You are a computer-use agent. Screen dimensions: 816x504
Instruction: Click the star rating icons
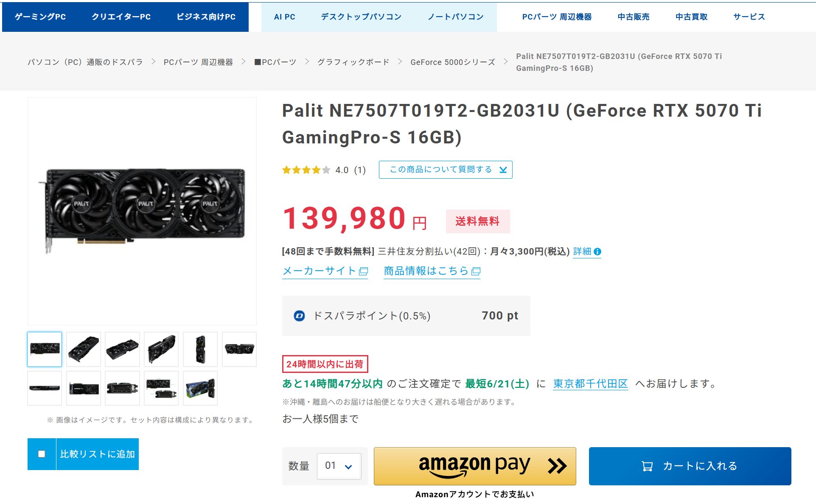click(x=306, y=170)
